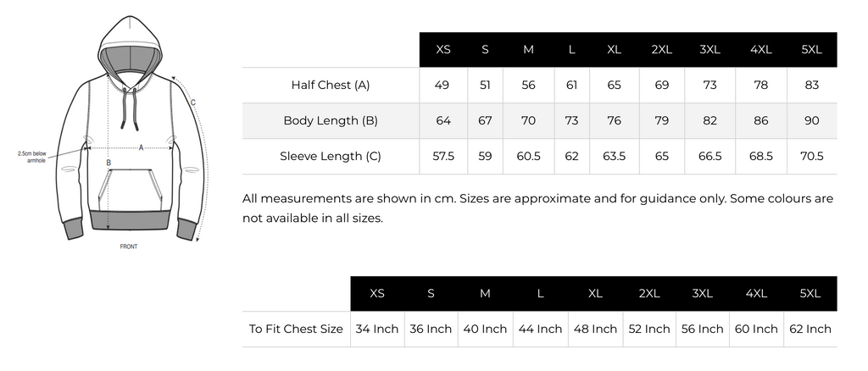Select the '62 Inch' chest size cell

(x=810, y=329)
